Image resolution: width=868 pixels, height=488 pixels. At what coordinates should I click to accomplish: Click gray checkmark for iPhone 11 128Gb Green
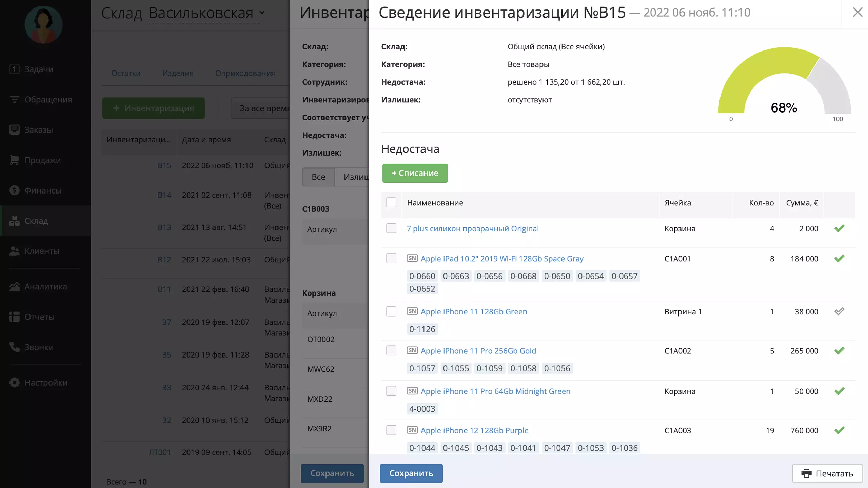(x=839, y=311)
